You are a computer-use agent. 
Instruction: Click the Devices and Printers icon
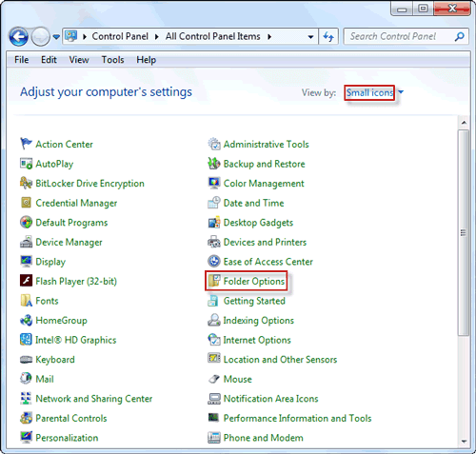point(214,242)
